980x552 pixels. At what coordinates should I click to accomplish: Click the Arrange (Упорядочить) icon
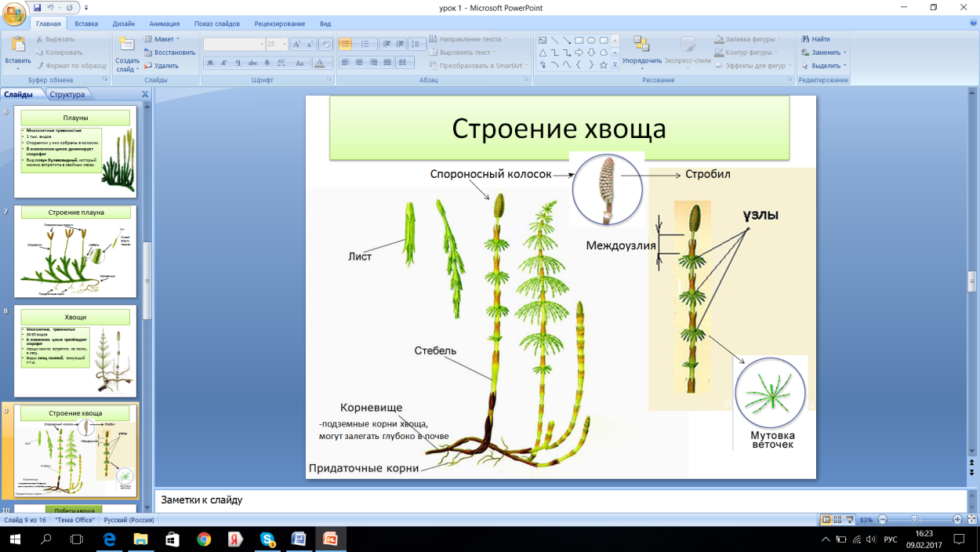tap(641, 45)
